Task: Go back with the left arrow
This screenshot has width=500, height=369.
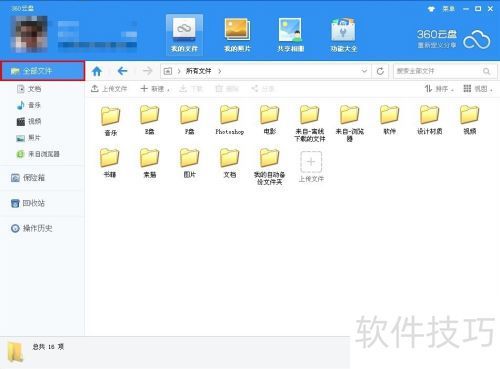Action: coord(122,71)
